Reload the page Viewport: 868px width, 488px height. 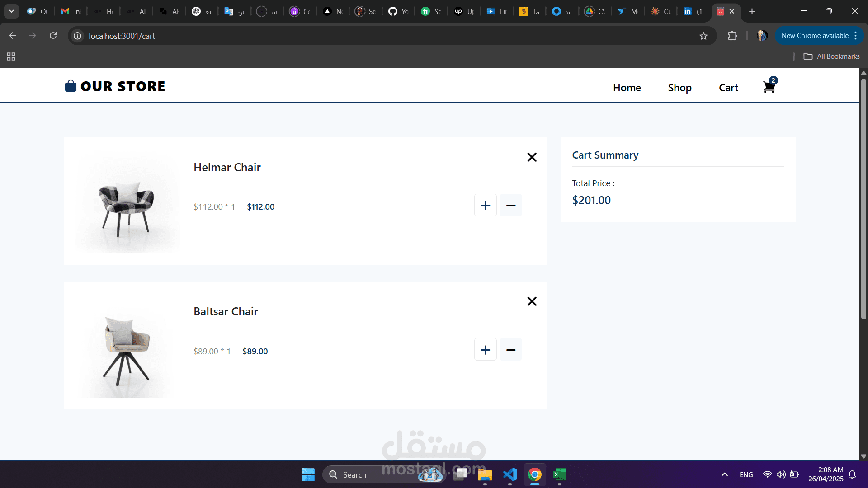[53, 36]
